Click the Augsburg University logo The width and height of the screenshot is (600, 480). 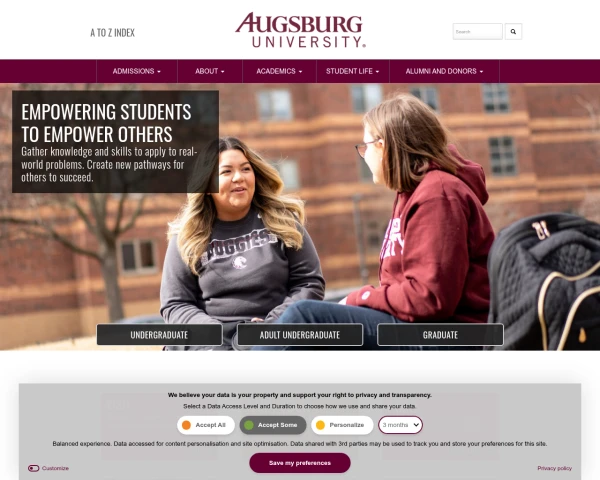coord(300,30)
